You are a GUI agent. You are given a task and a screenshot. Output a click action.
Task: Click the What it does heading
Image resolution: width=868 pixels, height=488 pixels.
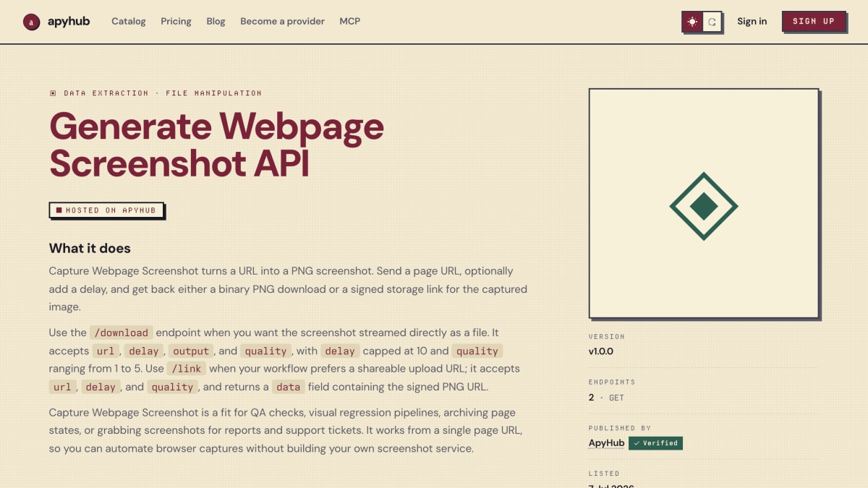pos(90,248)
